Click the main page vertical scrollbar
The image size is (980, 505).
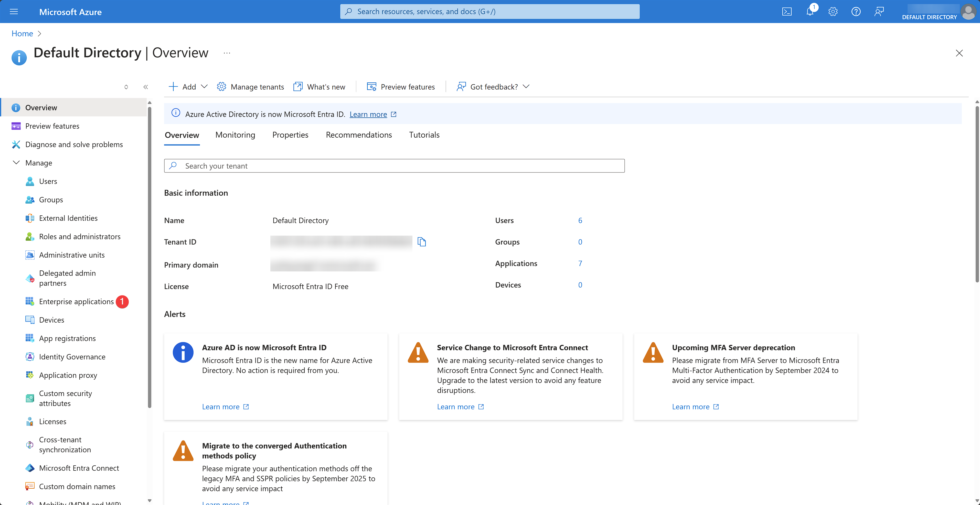point(977,194)
